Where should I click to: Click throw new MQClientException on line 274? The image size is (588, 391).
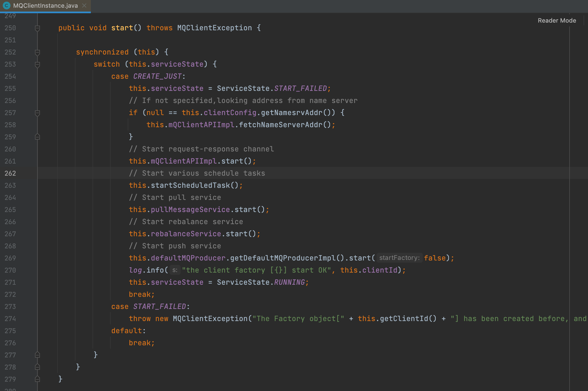[188, 319]
